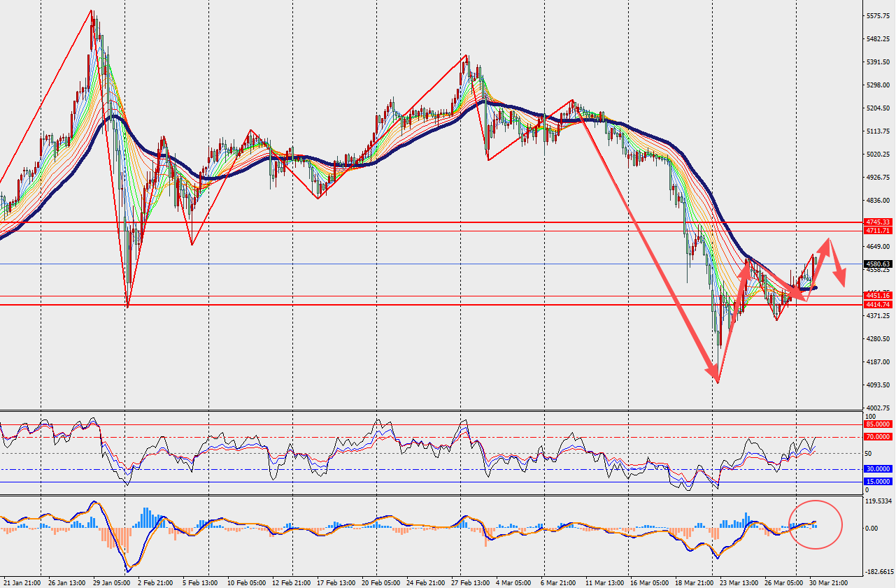
Task: Click the 4745.33 red price label
Action: (x=877, y=222)
